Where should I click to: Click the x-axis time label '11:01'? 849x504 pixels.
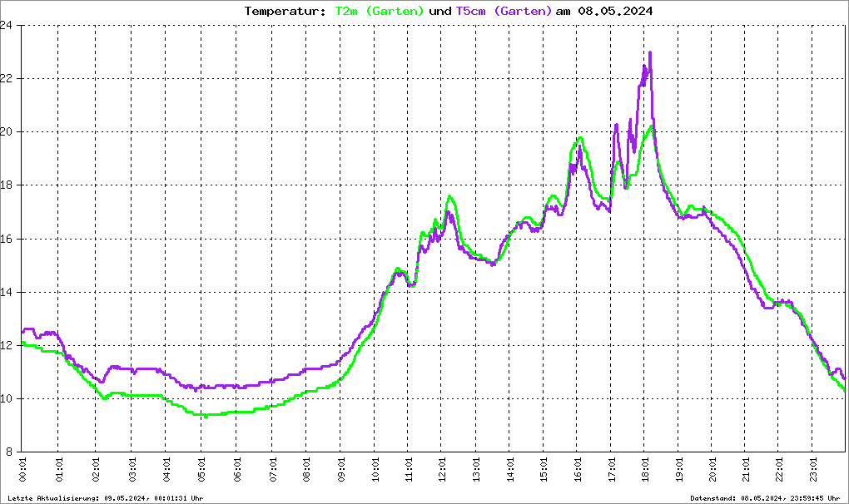tap(409, 469)
